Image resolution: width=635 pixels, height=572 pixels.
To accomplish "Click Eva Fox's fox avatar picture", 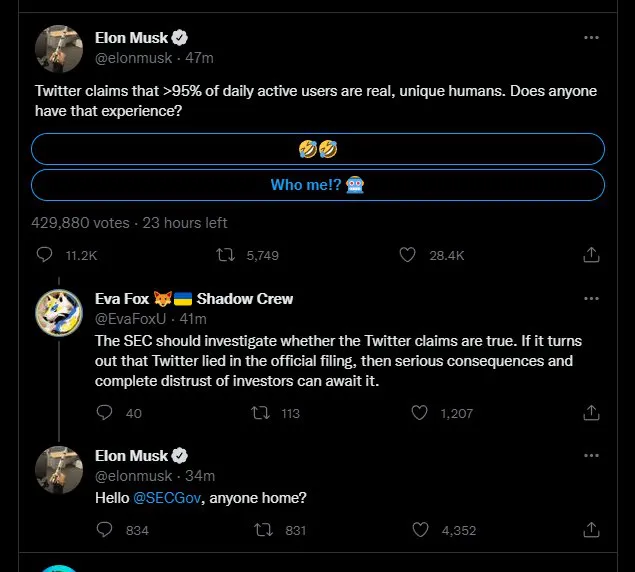I will [x=59, y=314].
